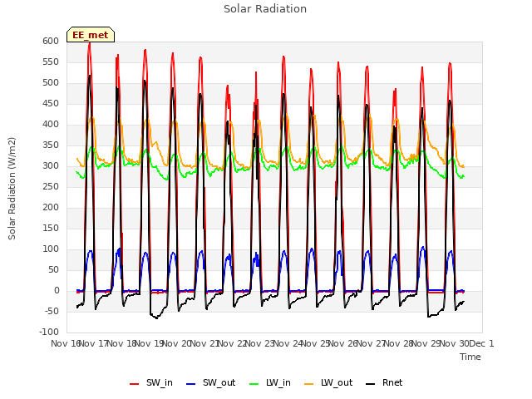Click the Nov 30 x-axis date label
Image resolution: width=532 pixels, height=399 pixels.
(x=455, y=343)
